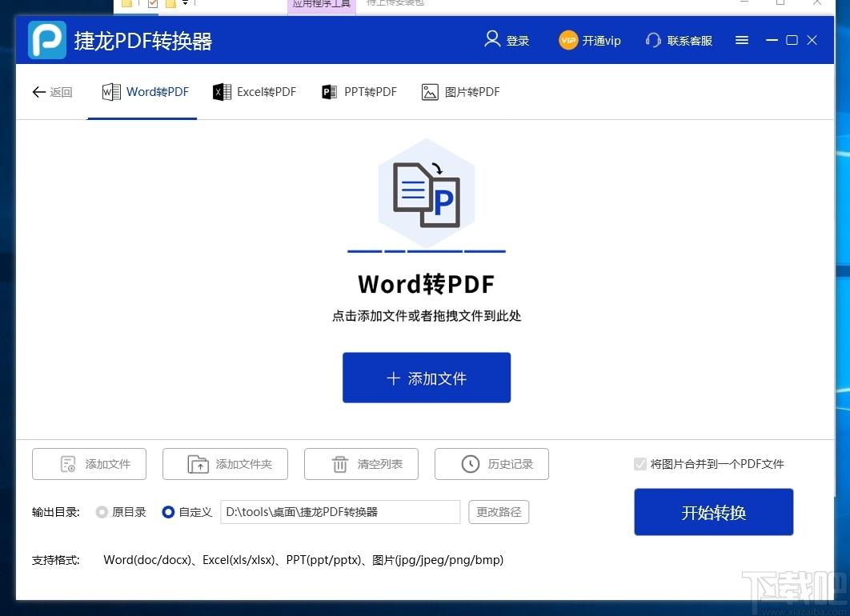Switch to the Excel转PDF tab
850x616 pixels.
[255, 92]
